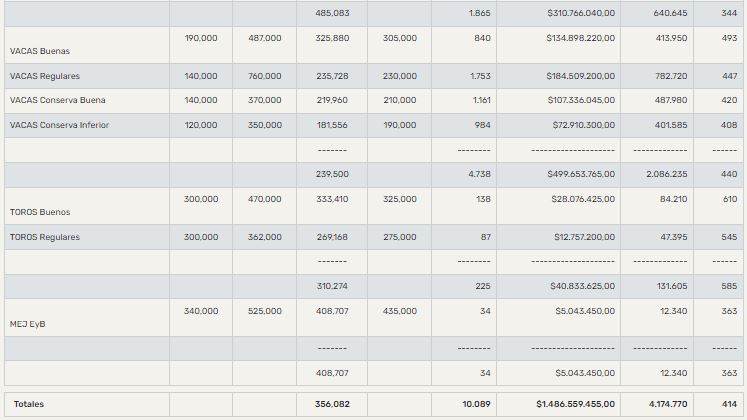
Task: Click the Totales row label
Action: tap(27, 404)
